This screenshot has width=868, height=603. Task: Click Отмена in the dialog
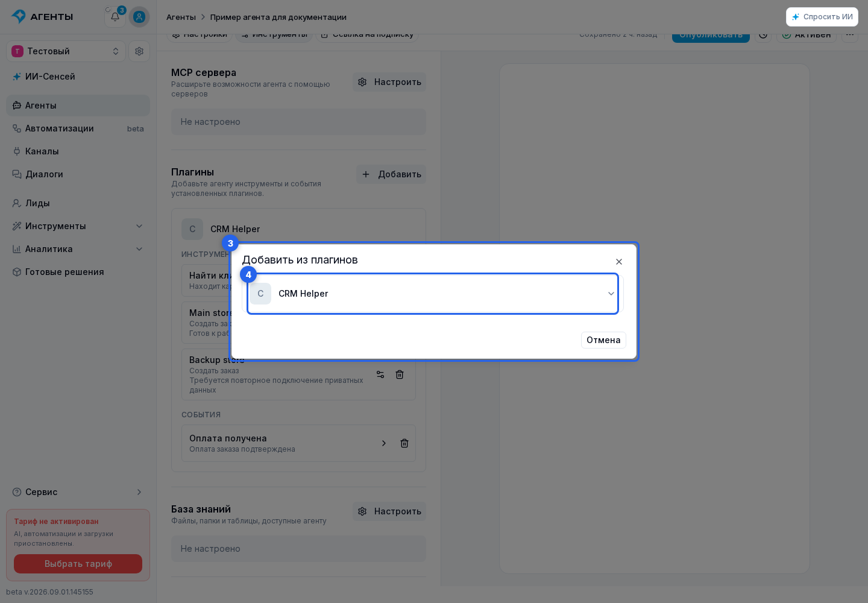point(603,340)
